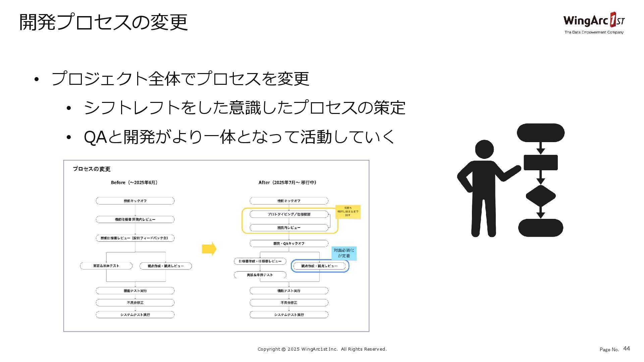Click the diamond decision shape in flowchart icon
This screenshot has width=644, height=362.
coord(540,196)
